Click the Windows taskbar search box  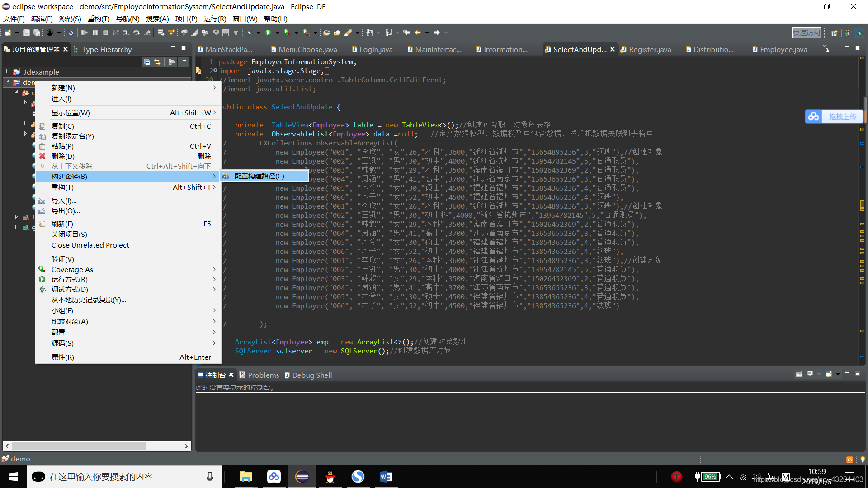pos(124,477)
